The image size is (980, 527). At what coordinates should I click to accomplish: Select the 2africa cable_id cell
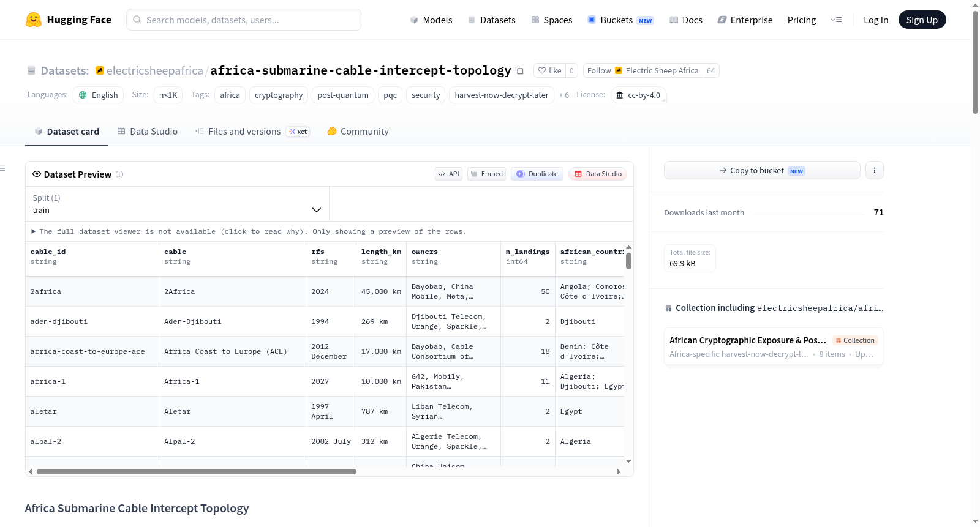coord(92,291)
